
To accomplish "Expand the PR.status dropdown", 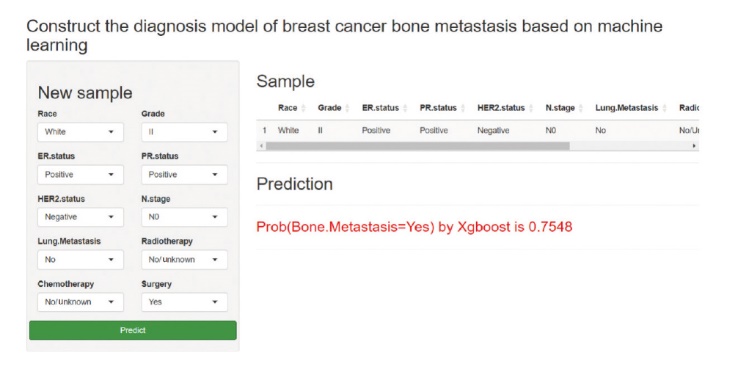I will click(x=184, y=175).
